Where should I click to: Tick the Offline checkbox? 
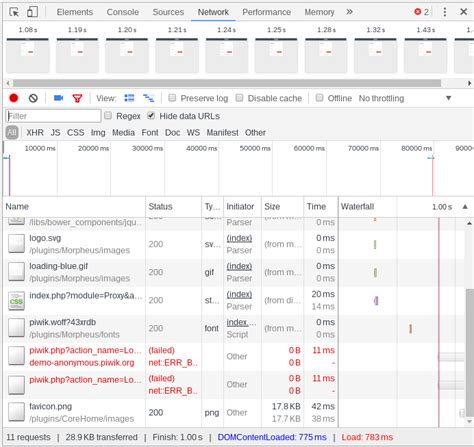click(x=319, y=98)
